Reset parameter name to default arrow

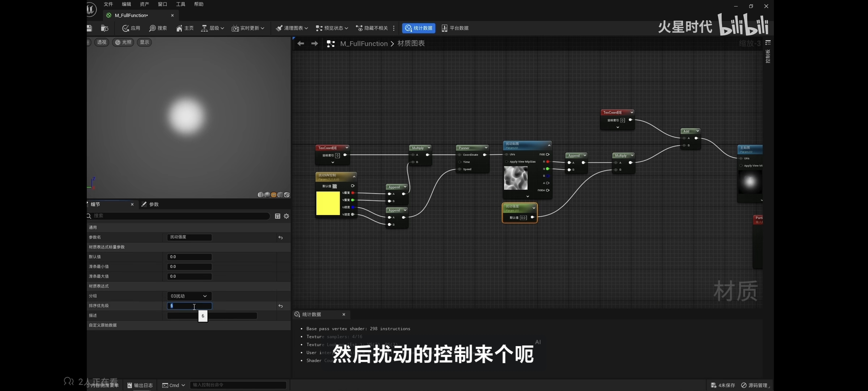[x=281, y=237]
